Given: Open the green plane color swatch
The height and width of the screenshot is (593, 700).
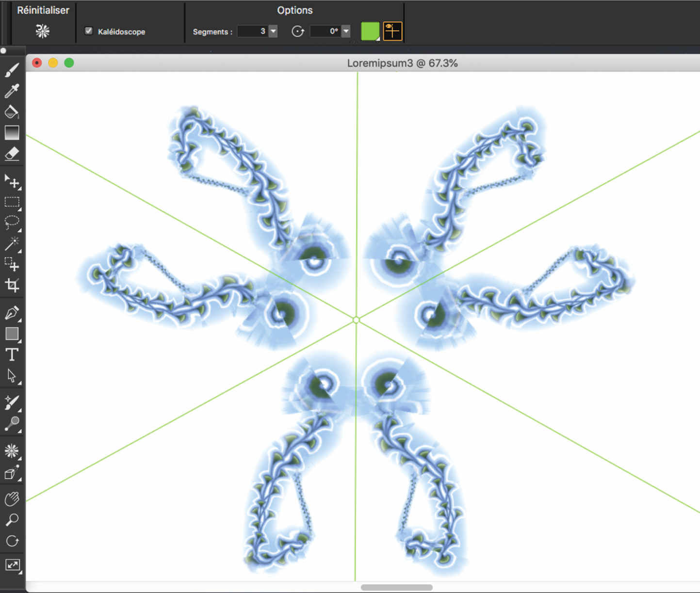Looking at the screenshot, I should 370,32.
